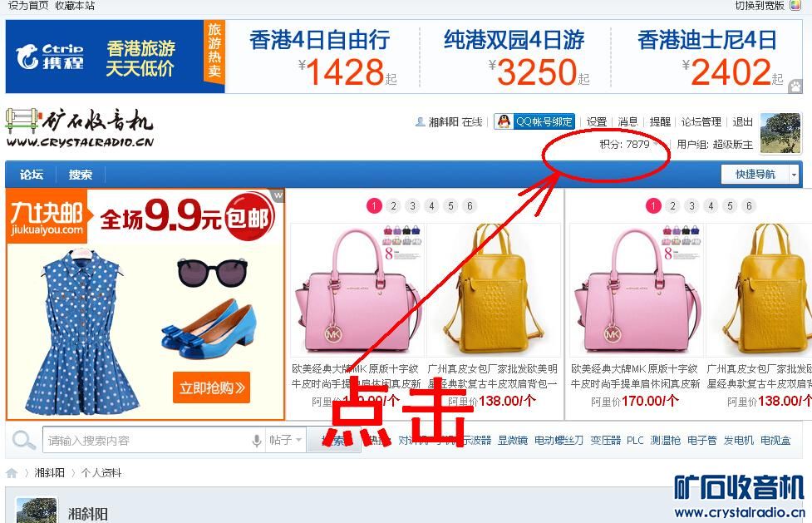Click the colorful icon beside 切换到宽版
Image resolution: width=812 pixels, height=523 pixels.
(795, 6)
